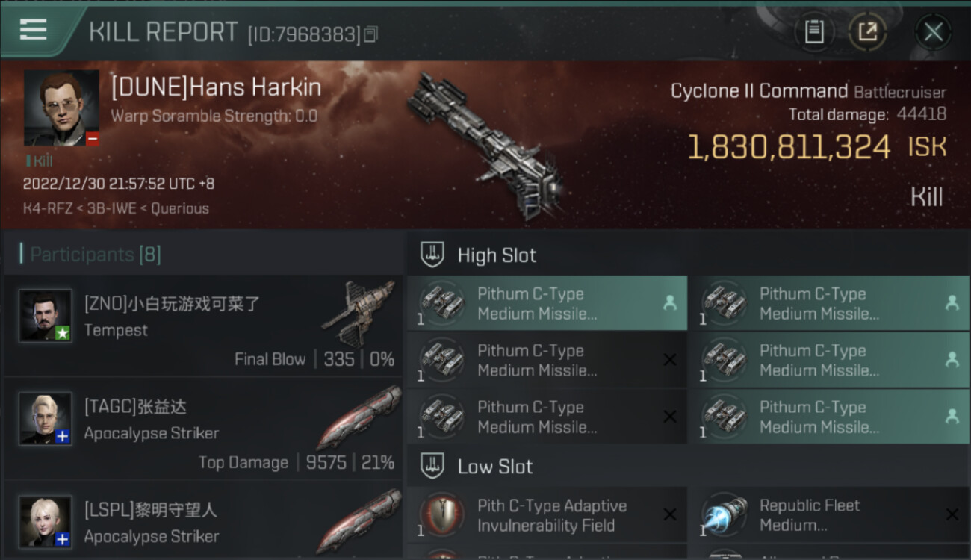View Hans Harkin's character portrait
The image size is (971, 560).
(61, 108)
